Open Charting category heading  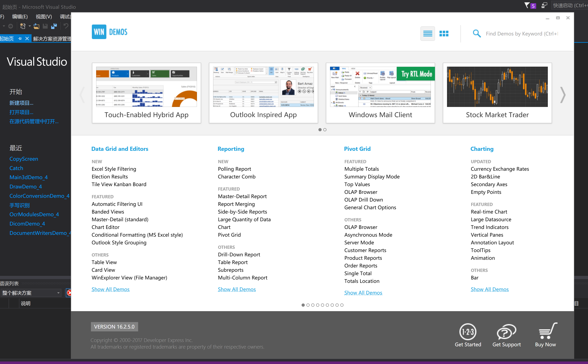click(x=482, y=149)
